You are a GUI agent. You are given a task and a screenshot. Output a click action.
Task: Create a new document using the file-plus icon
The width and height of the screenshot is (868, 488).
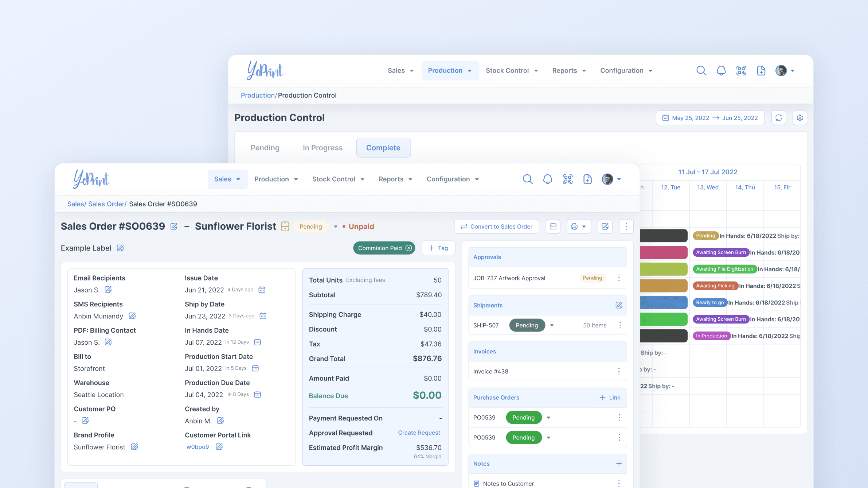click(587, 179)
